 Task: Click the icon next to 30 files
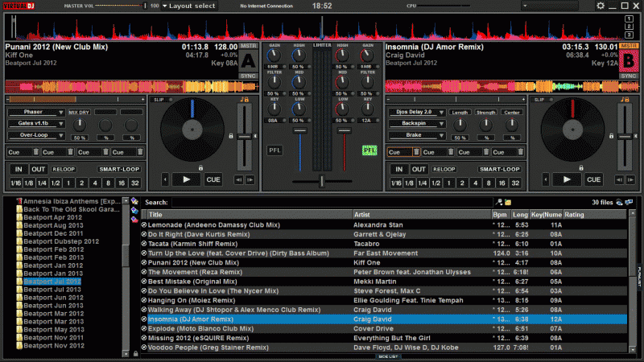coord(619,203)
